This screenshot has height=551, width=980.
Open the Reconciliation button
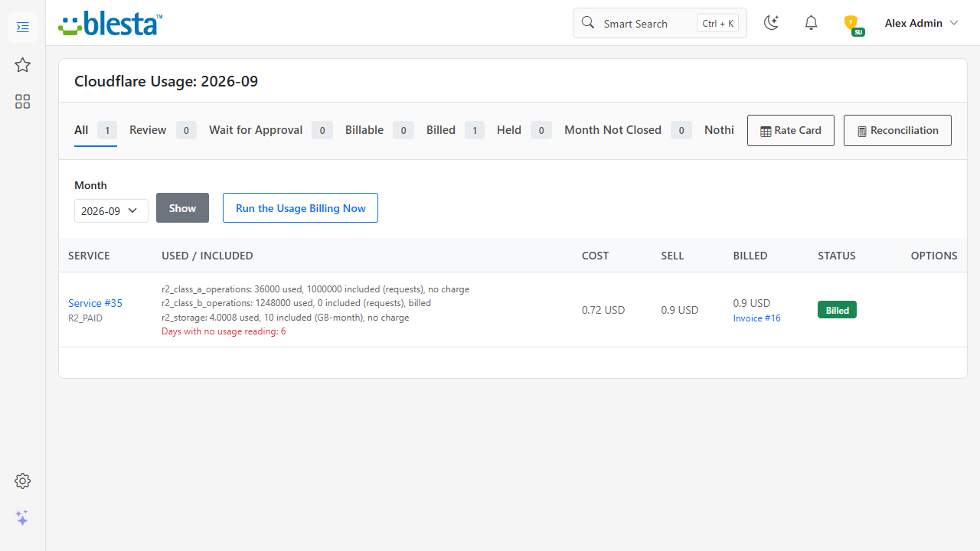tap(897, 130)
